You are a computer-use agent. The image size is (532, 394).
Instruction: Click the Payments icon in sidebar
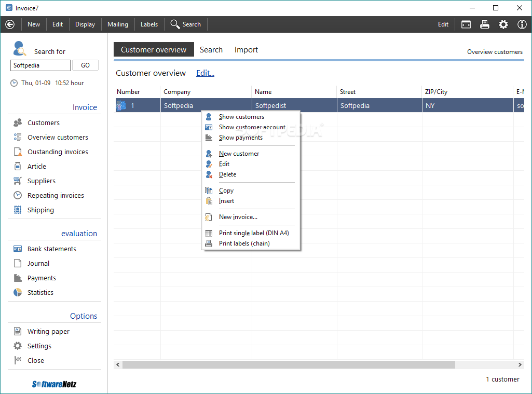(18, 278)
